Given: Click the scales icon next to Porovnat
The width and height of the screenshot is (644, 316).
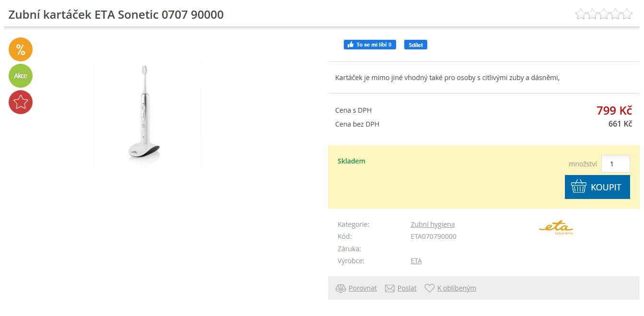Looking at the screenshot, I should (340, 288).
